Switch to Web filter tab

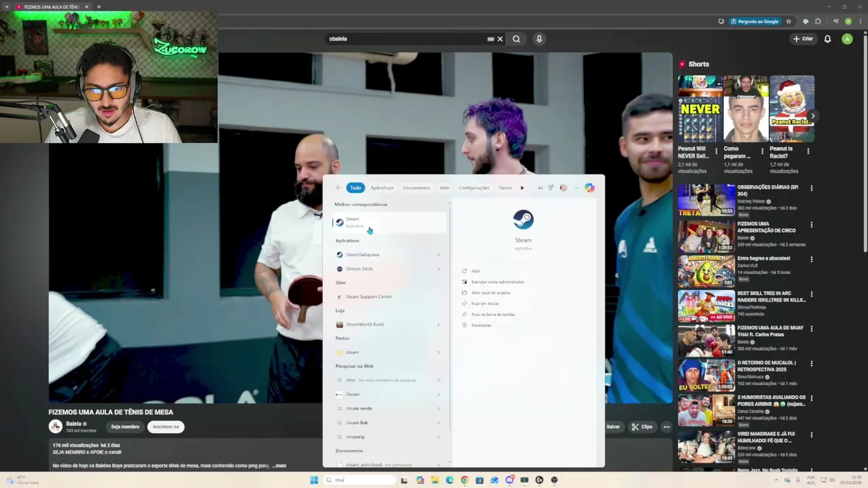pos(444,188)
